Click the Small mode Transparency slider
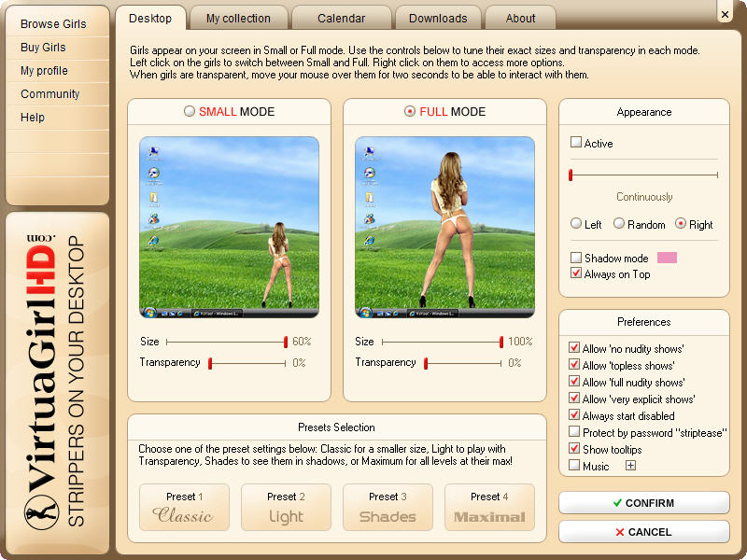The image size is (747, 560). click(x=247, y=363)
